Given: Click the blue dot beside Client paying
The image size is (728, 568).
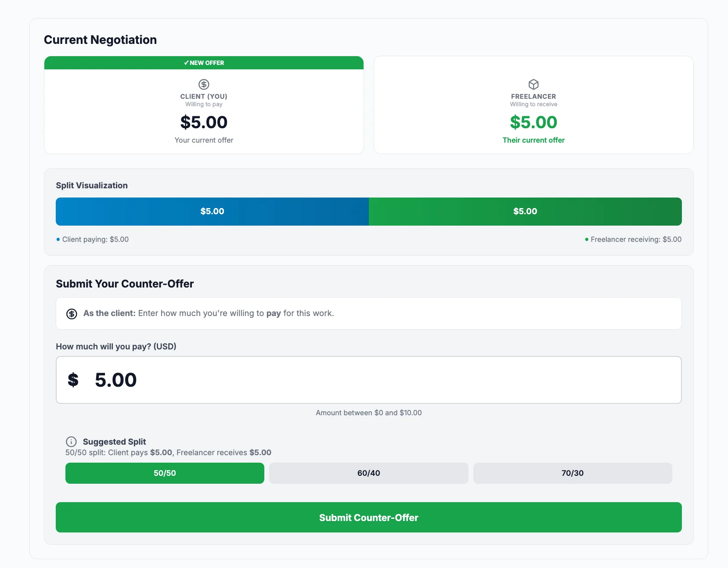Looking at the screenshot, I should [x=58, y=240].
